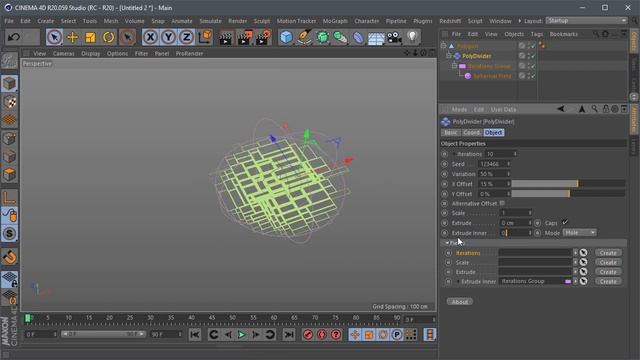This screenshot has width=640, height=360.
Task: Collapse the top Polygon tree node
Action: click(x=444, y=46)
